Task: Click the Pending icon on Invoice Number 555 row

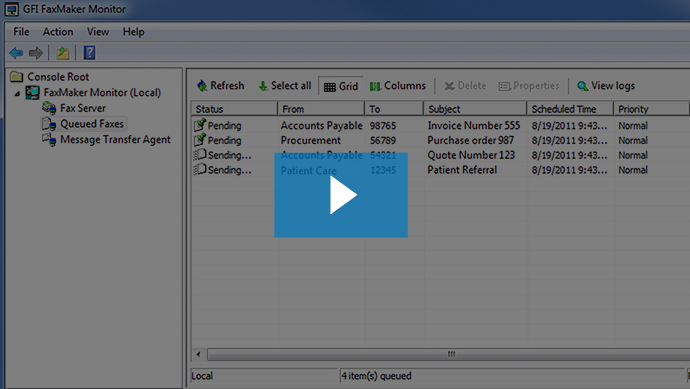Action: point(200,125)
